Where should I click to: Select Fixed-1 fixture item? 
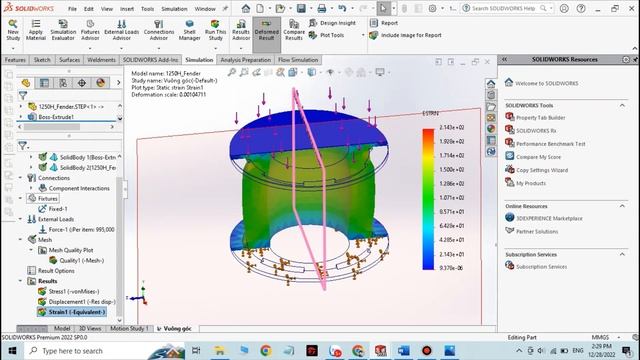pos(53,209)
